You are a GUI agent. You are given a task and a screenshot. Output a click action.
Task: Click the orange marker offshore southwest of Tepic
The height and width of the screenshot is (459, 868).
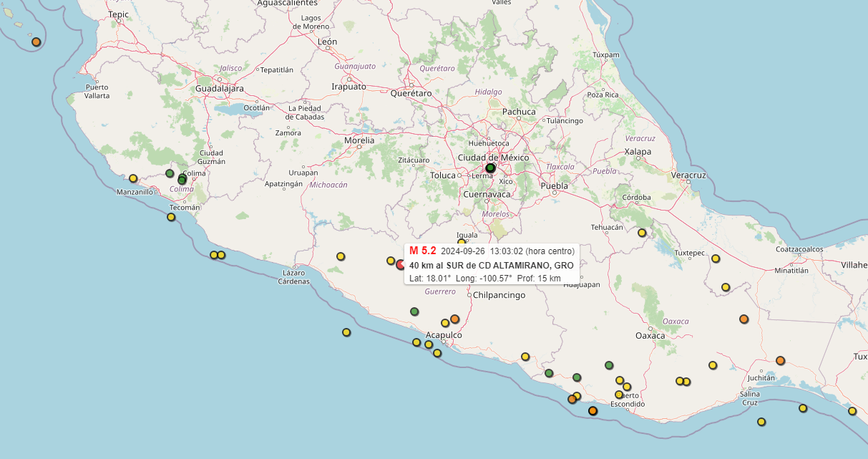coord(36,42)
